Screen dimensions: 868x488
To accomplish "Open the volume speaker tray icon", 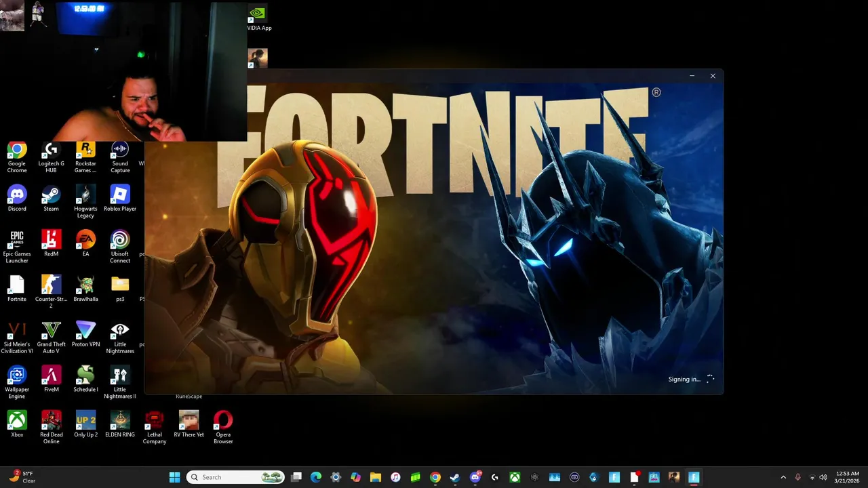I will click(823, 477).
